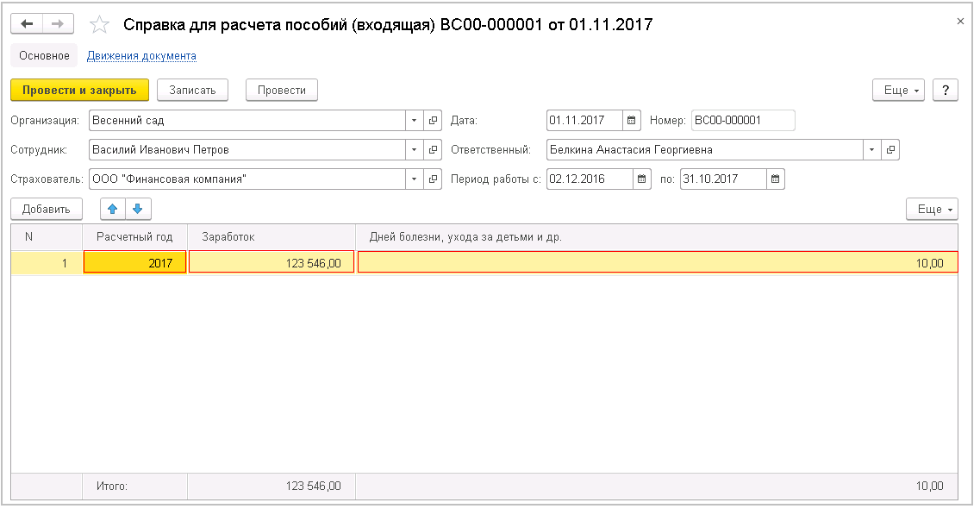Add document to favorites with star icon
The width and height of the screenshot is (980, 515).
pyautogui.click(x=100, y=25)
